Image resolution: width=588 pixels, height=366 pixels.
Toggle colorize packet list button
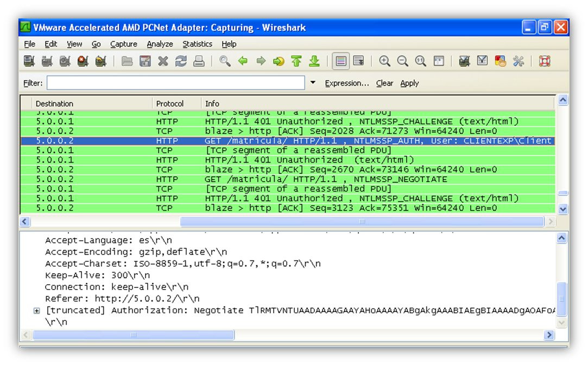pyautogui.click(x=341, y=61)
